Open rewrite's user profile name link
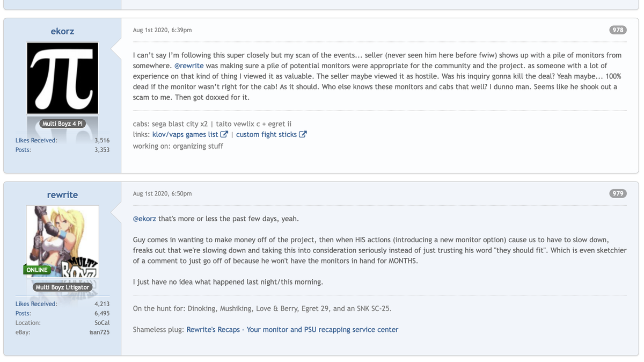This screenshot has height=362, width=644. (62, 194)
